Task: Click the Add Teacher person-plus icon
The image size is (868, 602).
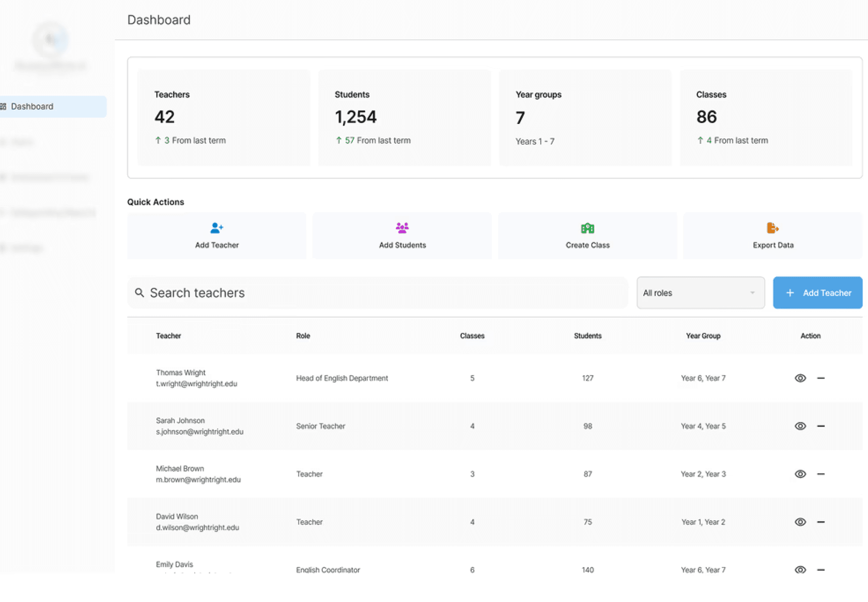Action: (216, 228)
